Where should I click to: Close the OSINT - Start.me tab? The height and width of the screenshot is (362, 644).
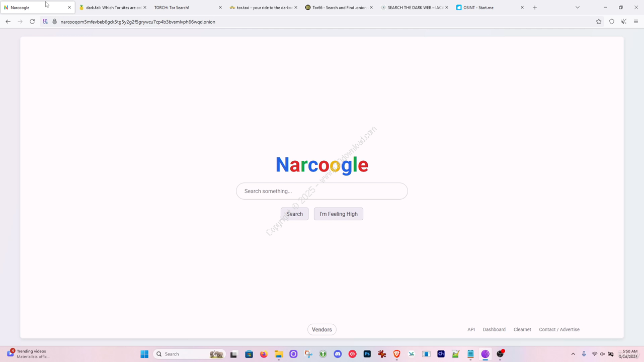(522, 8)
